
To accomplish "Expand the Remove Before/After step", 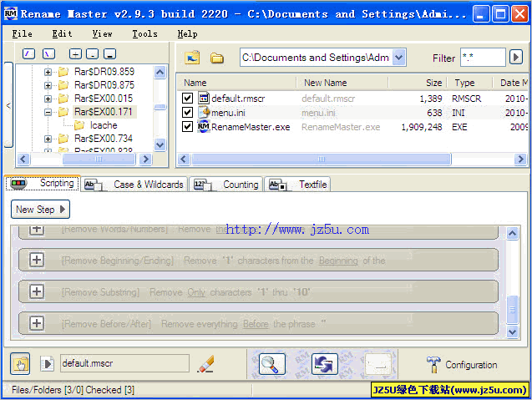I will 37,322.
